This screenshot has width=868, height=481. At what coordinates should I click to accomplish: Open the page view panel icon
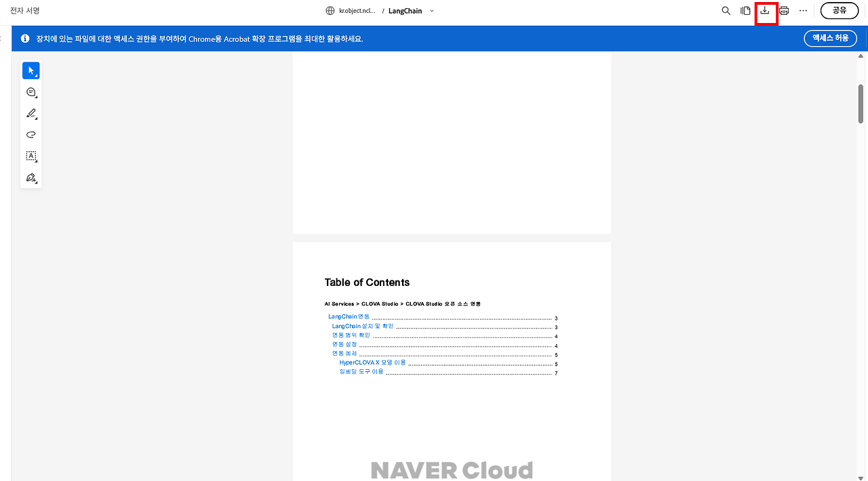745,11
